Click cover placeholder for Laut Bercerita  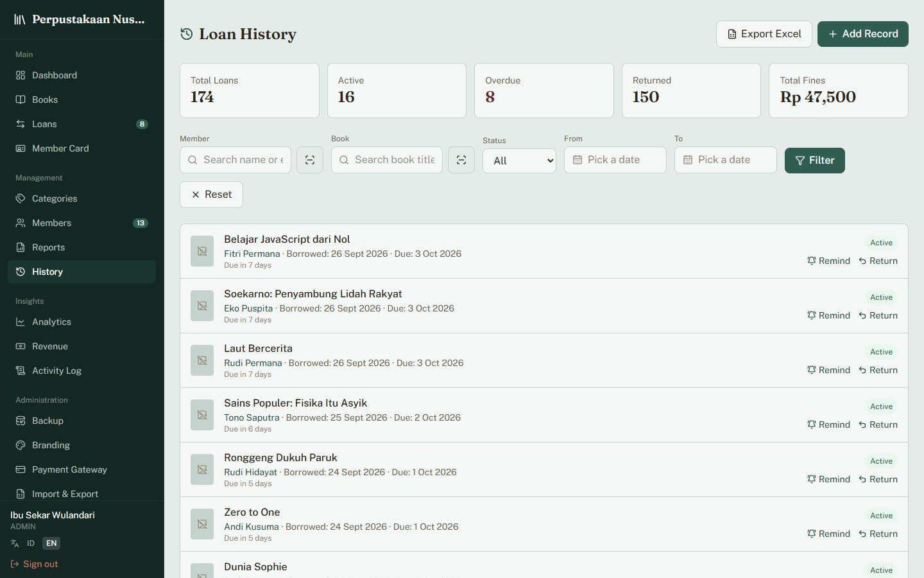pos(202,360)
